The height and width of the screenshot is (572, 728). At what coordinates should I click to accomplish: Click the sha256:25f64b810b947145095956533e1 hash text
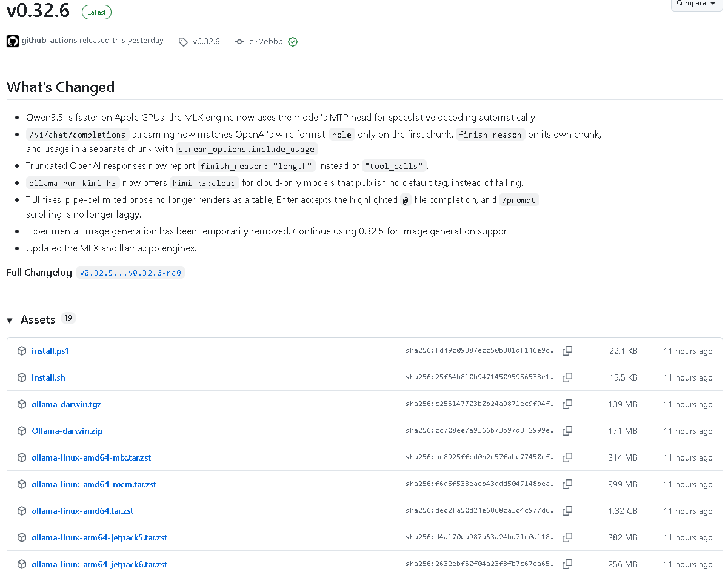tap(479, 377)
